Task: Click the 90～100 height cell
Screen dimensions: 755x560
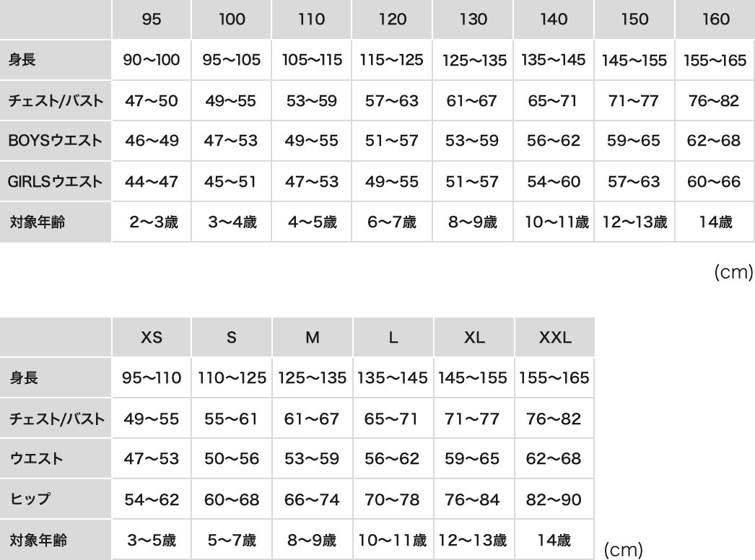Action: point(152,60)
